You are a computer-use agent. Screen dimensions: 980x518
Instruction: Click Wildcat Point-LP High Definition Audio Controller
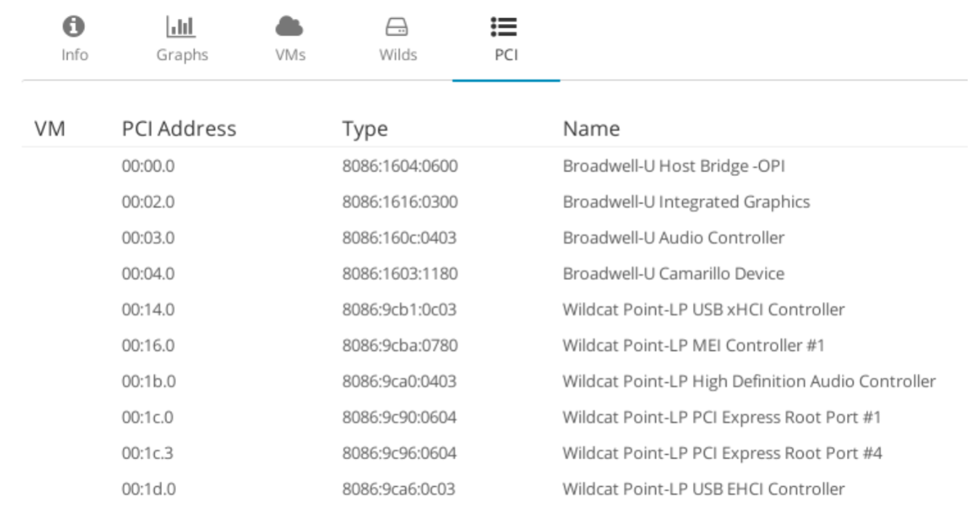[749, 381]
